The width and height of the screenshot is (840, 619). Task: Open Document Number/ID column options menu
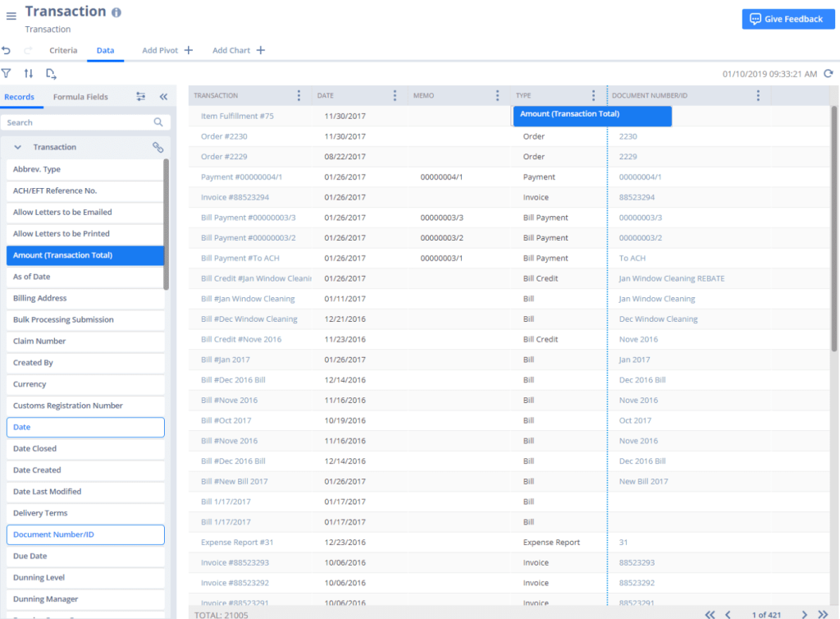[757, 95]
